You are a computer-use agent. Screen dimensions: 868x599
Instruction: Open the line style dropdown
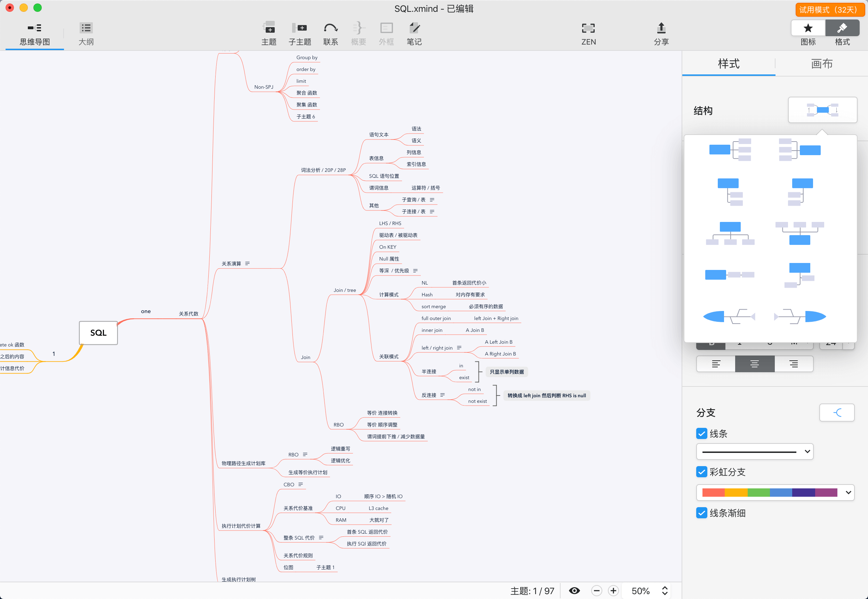coord(754,452)
